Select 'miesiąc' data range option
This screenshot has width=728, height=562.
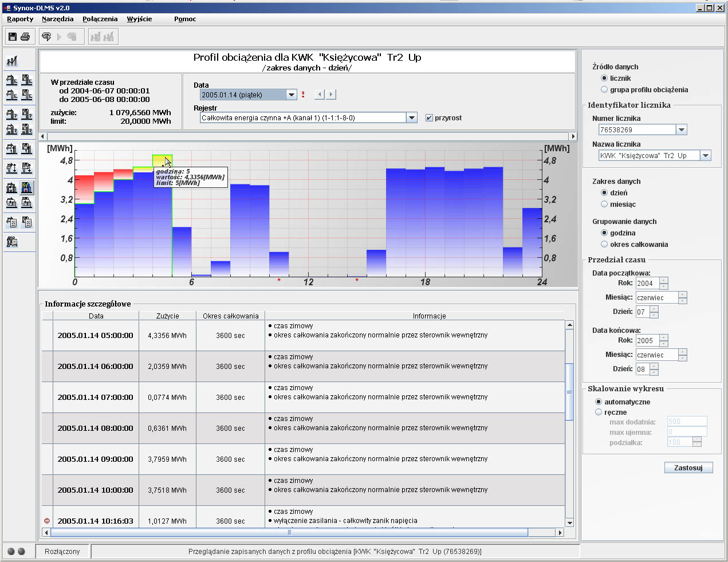[604, 204]
